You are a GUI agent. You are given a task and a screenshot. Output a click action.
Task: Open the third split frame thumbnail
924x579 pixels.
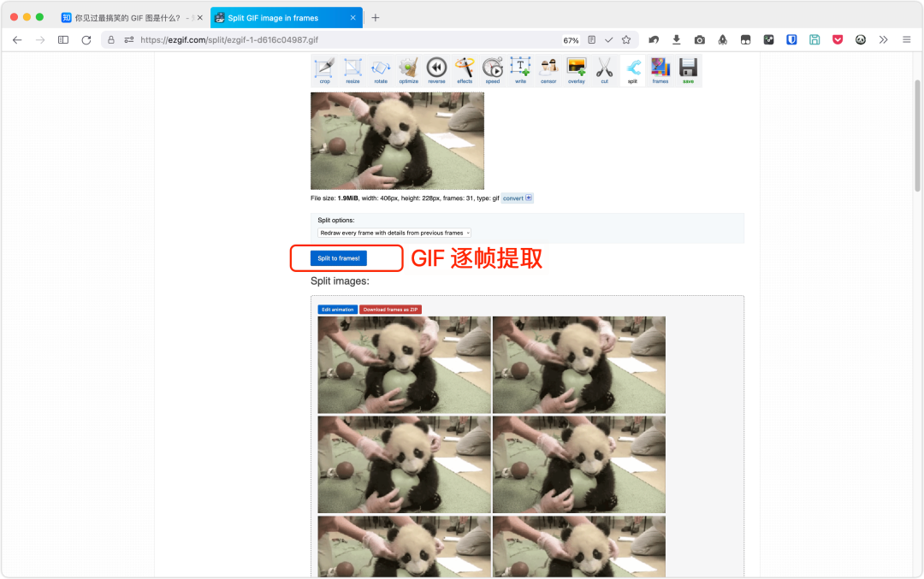(x=404, y=464)
